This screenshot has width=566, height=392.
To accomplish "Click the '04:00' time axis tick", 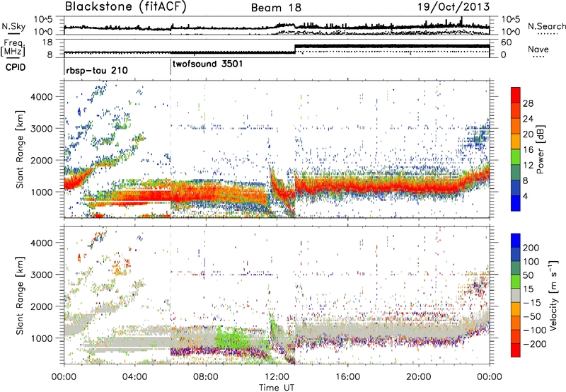I will [134, 377].
